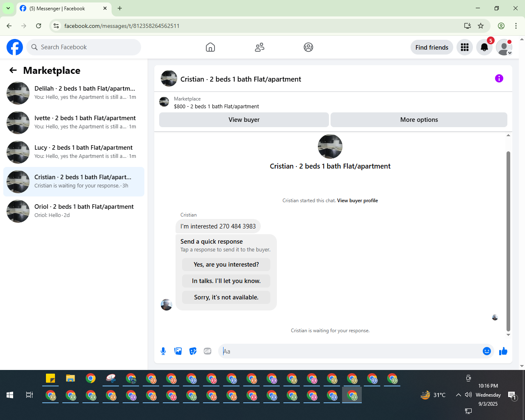Open Task View on the taskbar

30,395
